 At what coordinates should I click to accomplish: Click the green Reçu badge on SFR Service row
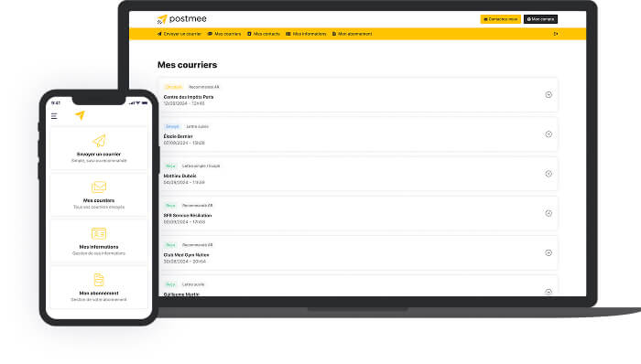coord(170,206)
